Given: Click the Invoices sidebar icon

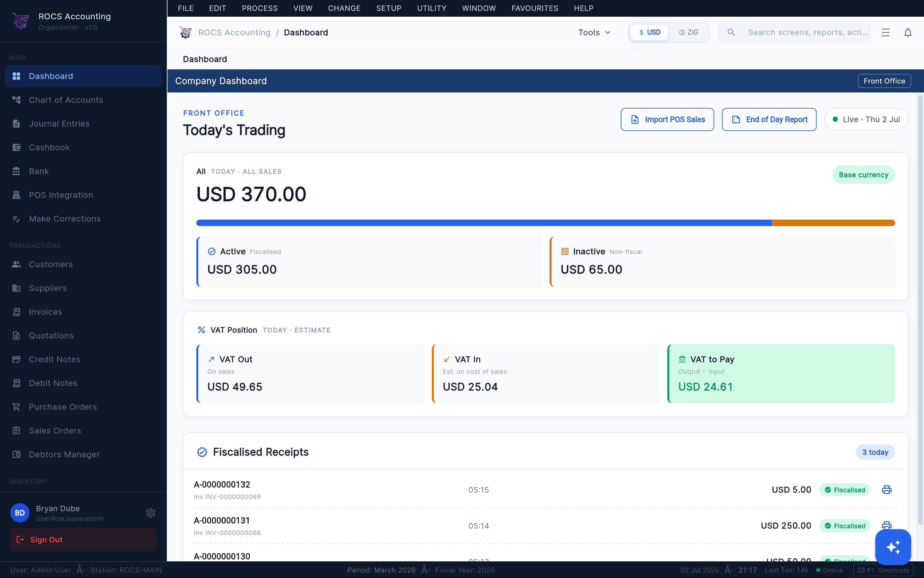Looking at the screenshot, I should 16,312.
